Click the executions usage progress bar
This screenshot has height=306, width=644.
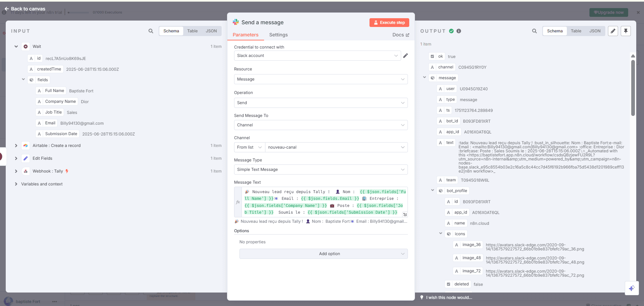click(78, 12)
